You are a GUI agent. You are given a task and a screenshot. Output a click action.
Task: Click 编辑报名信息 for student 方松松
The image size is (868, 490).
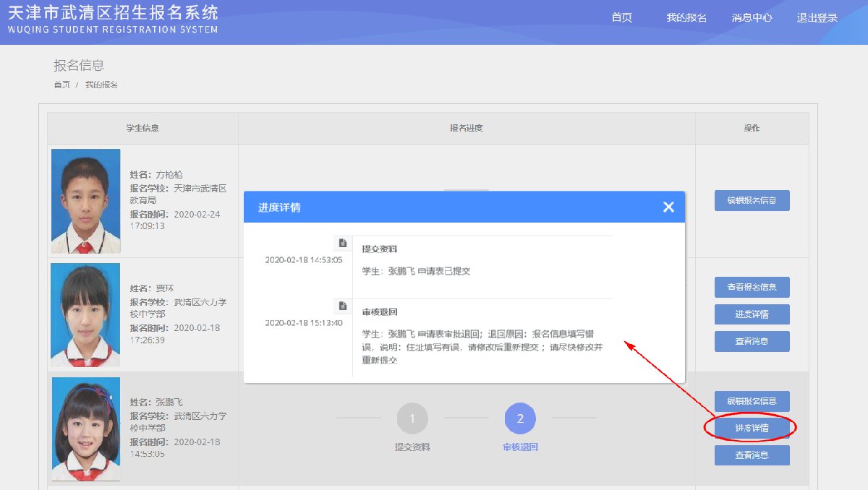752,200
